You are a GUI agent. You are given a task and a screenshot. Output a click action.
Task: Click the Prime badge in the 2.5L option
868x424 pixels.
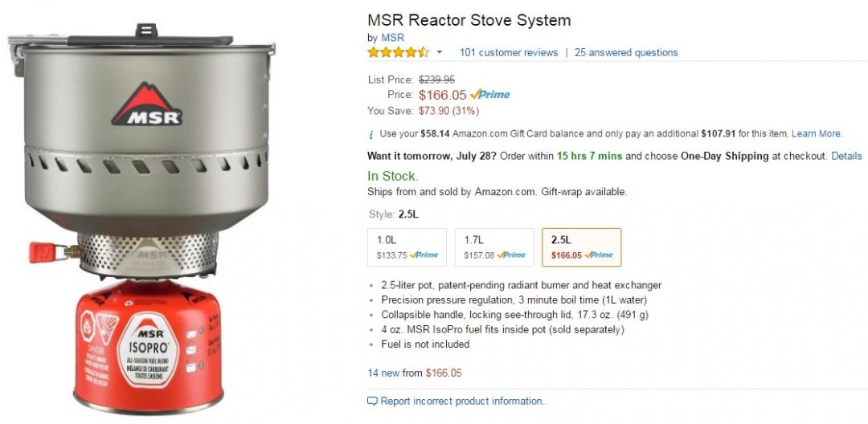coord(598,255)
